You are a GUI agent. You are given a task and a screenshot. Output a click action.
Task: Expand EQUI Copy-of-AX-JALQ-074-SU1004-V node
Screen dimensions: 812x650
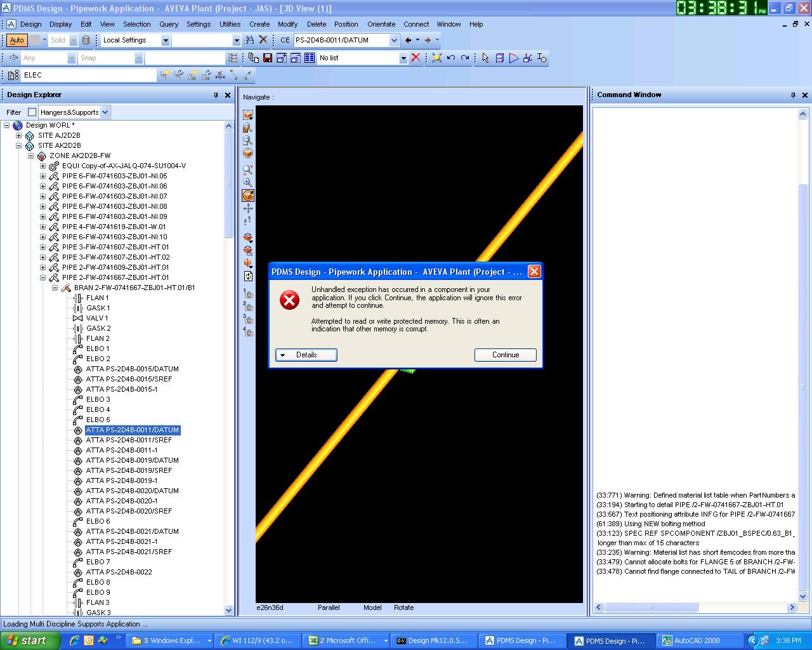click(43, 166)
